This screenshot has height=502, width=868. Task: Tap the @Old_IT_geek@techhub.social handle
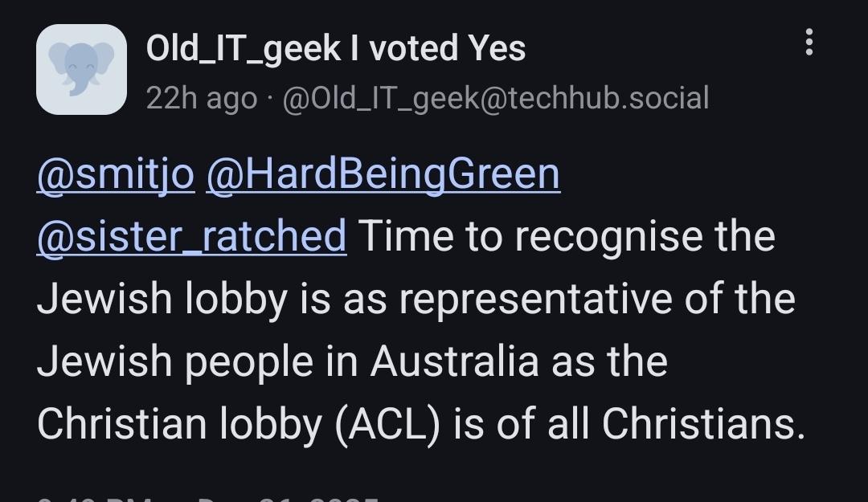click(496, 98)
